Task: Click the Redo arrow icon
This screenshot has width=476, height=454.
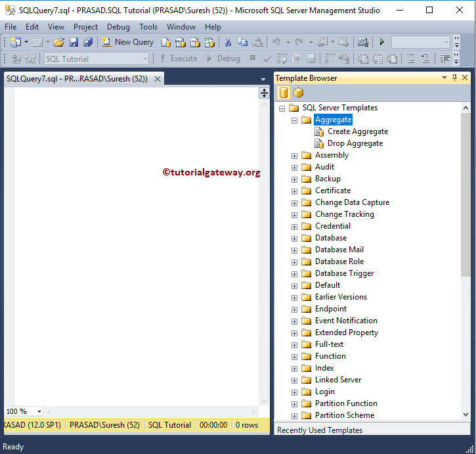Action: (299, 42)
